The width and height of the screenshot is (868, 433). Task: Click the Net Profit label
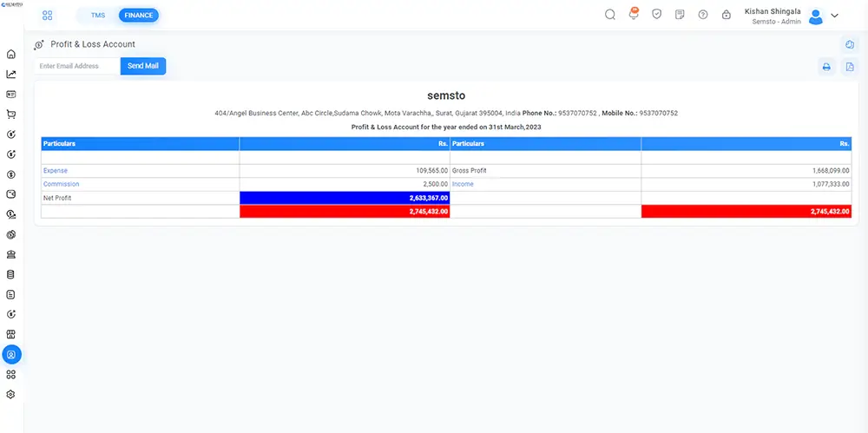[57, 198]
